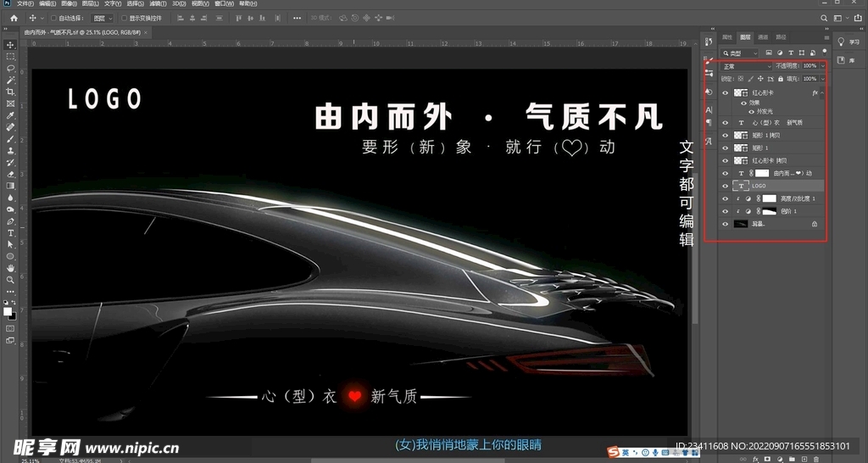The image size is (868, 463).
Task: Open the 窗口(W) menu
Action: pos(224,3)
